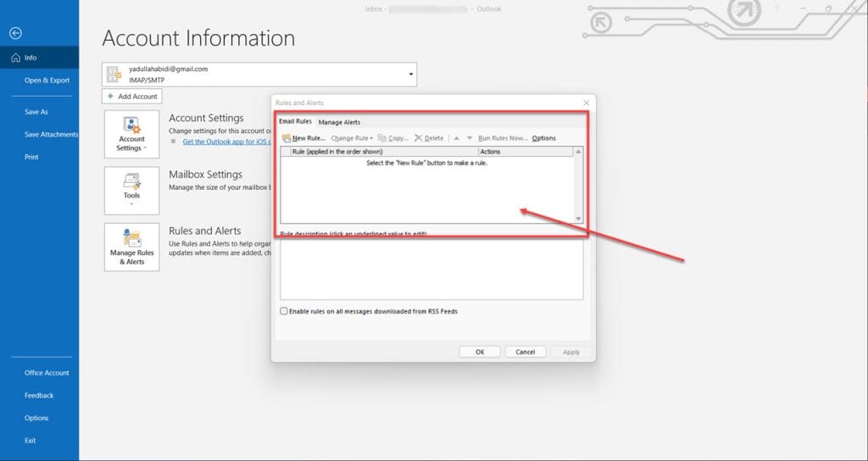Click the Actions column header
868x461 pixels.
[526, 152]
